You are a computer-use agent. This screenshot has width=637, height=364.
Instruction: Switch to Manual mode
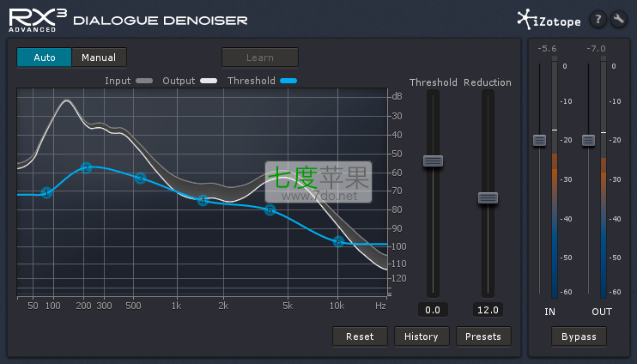tap(99, 58)
